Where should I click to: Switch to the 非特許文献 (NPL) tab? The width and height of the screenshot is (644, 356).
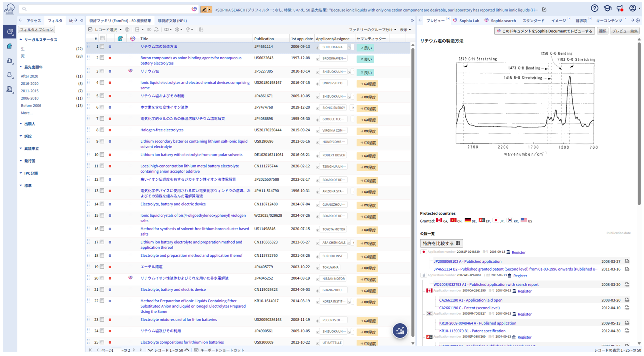[x=172, y=21]
